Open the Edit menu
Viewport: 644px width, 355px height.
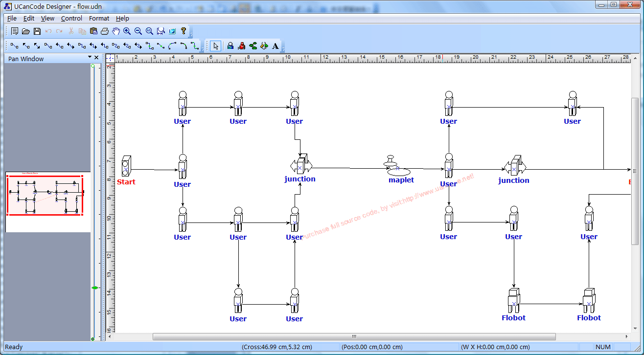pyautogui.click(x=29, y=18)
